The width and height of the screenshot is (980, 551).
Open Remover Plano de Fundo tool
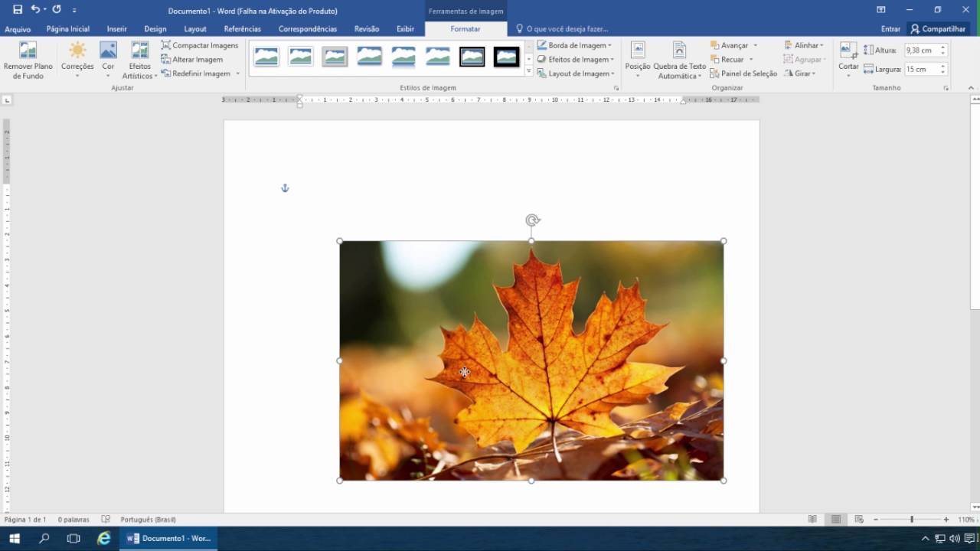point(28,60)
